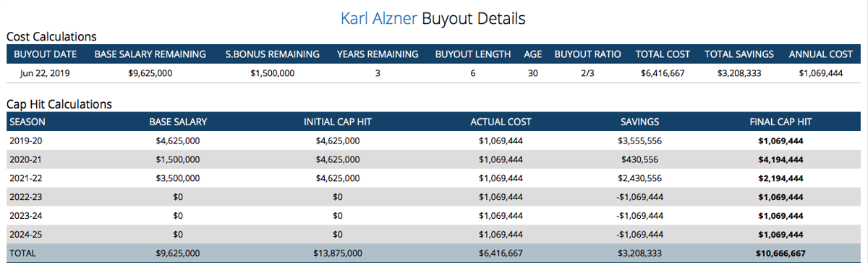Click the INITIAL CAP HIT column header
Image resolution: width=868 pixels, height=263 pixels.
(x=338, y=122)
